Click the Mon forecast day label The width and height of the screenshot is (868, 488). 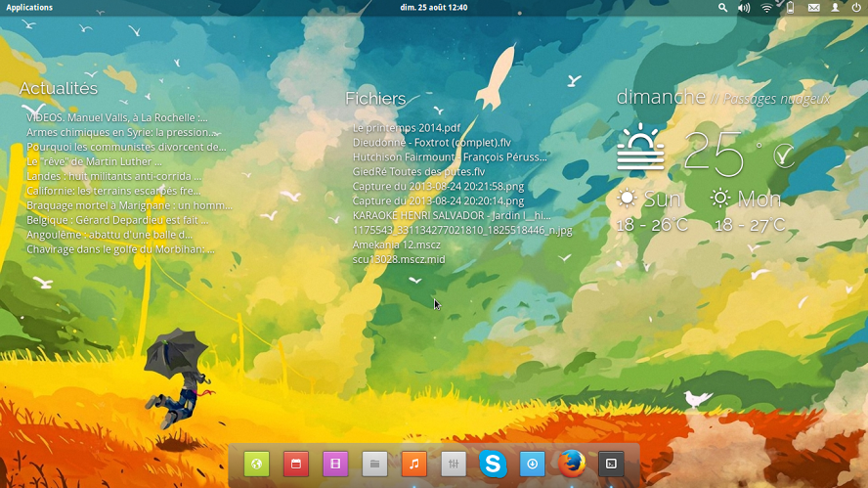coord(759,199)
